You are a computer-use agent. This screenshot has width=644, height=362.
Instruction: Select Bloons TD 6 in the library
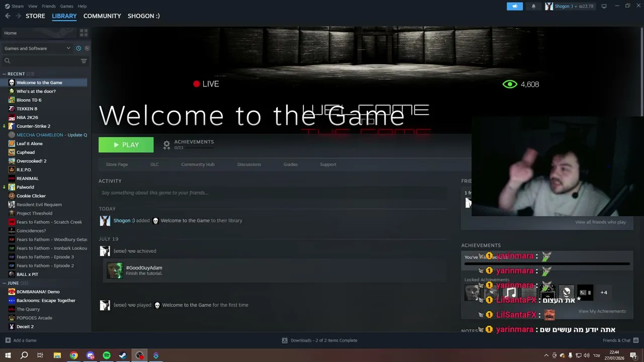(29, 100)
